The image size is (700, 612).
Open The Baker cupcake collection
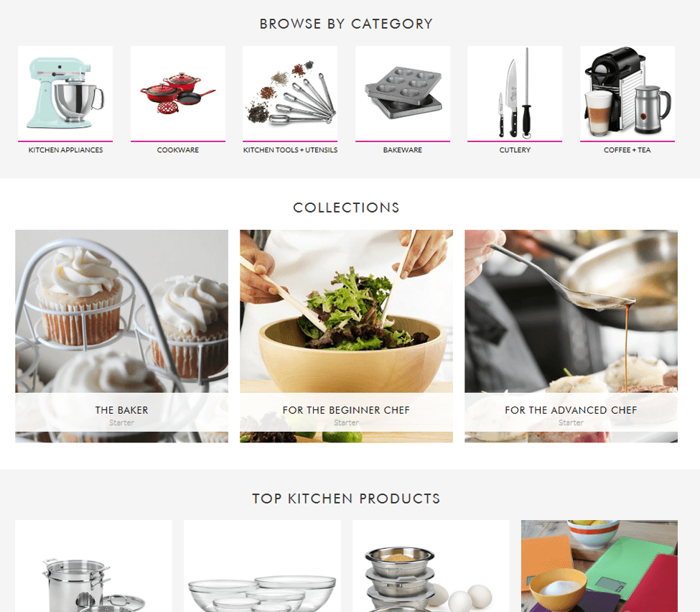(x=121, y=336)
